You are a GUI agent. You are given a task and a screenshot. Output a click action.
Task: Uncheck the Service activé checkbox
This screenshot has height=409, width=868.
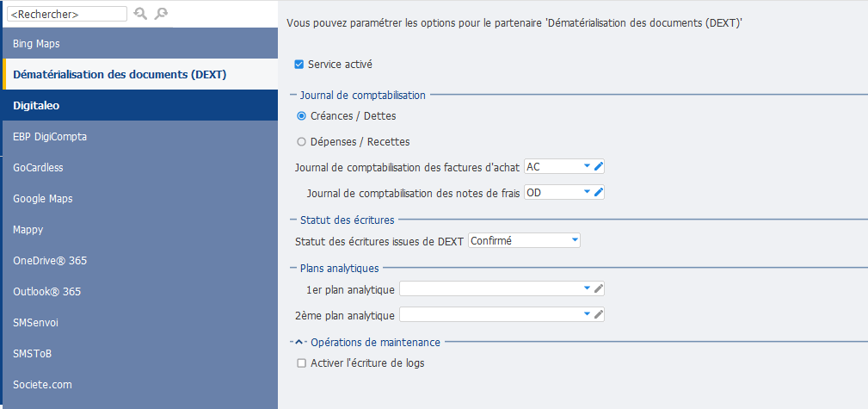(299, 65)
